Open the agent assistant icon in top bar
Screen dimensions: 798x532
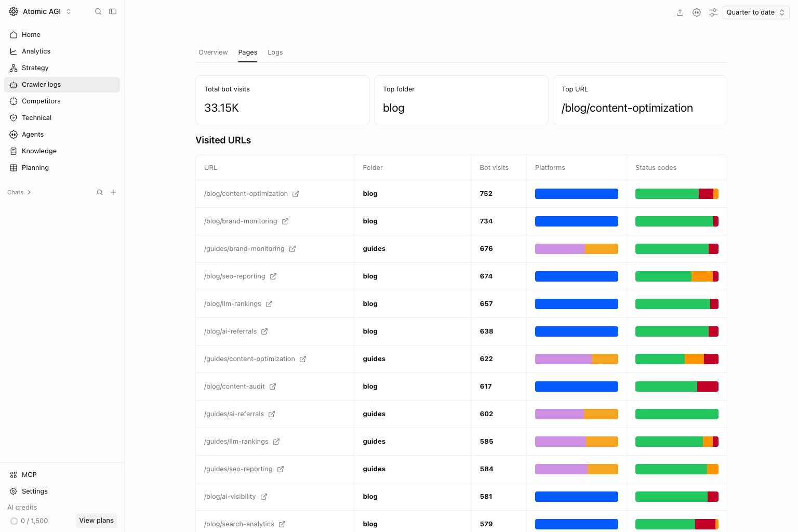[x=697, y=12]
